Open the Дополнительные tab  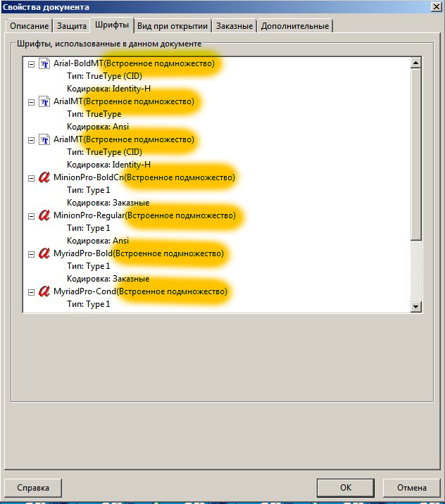click(295, 26)
